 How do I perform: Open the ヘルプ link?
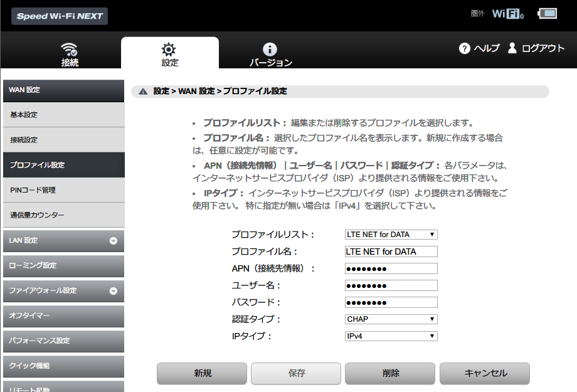[x=487, y=48]
